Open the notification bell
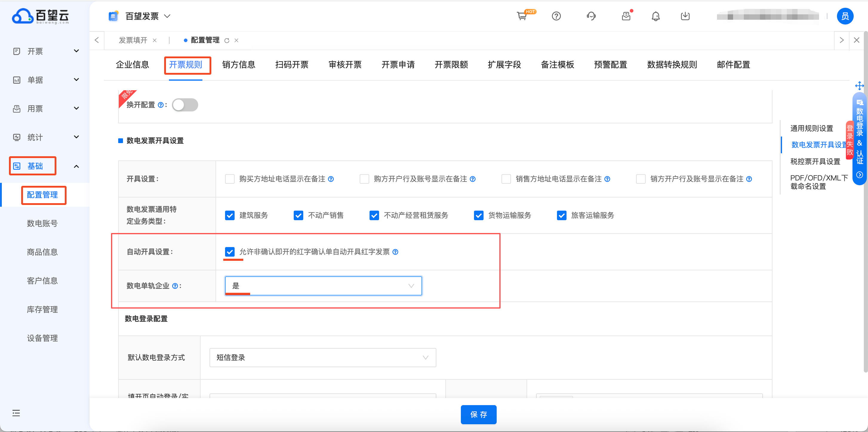The height and width of the screenshot is (432, 868). pyautogui.click(x=655, y=16)
